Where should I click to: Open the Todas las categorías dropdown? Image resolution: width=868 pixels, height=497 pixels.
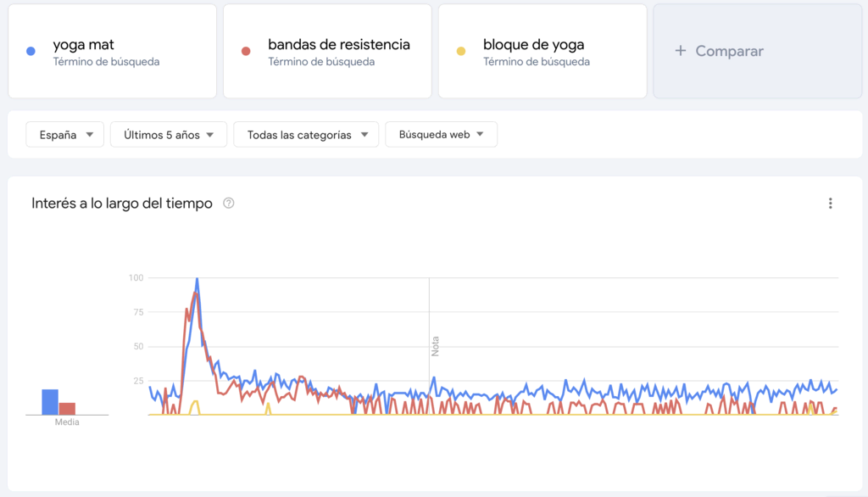coord(305,134)
